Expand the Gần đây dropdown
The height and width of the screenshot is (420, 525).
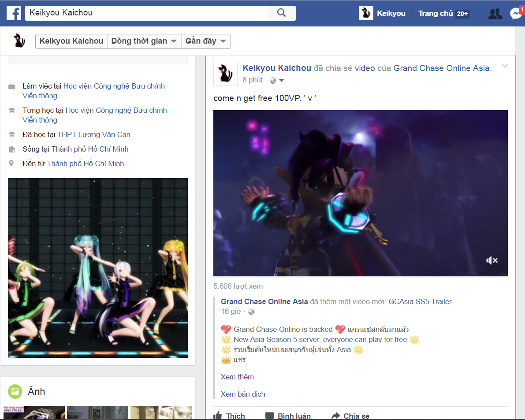(x=206, y=41)
